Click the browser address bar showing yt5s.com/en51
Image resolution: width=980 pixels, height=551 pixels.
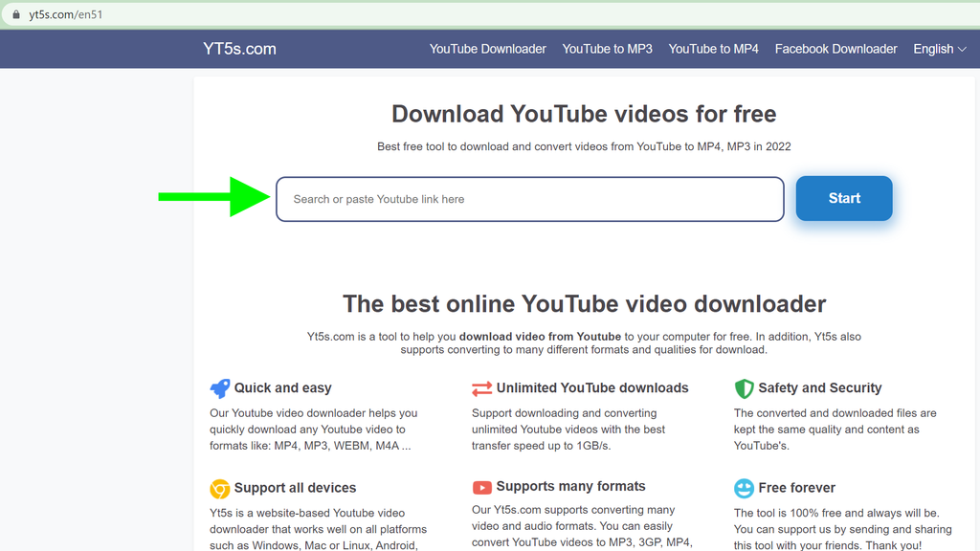67,14
